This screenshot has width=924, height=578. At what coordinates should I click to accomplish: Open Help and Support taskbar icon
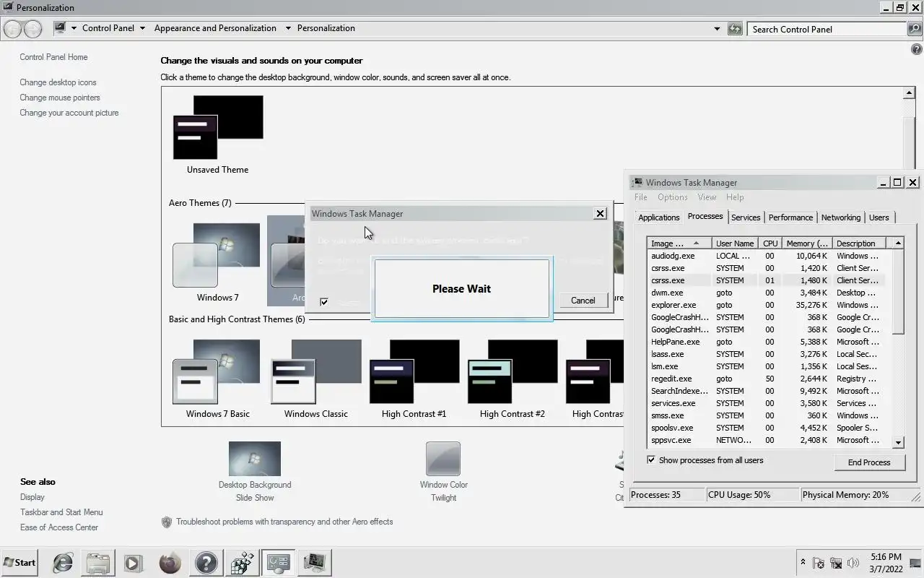(206, 563)
